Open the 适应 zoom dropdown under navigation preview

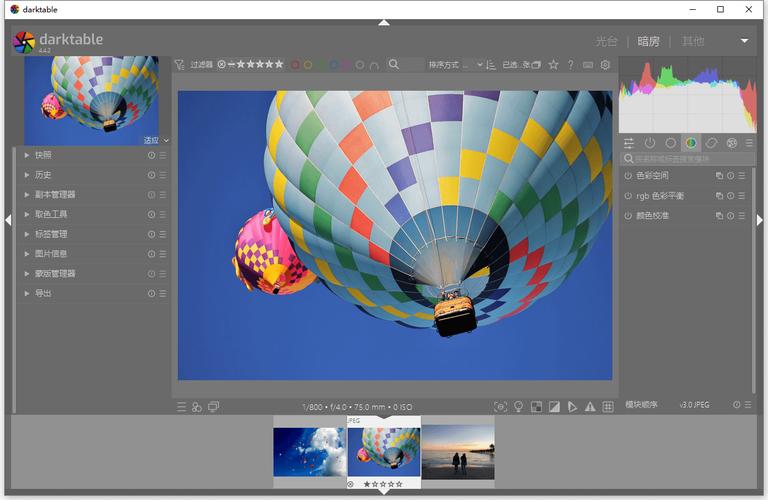click(x=156, y=141)
